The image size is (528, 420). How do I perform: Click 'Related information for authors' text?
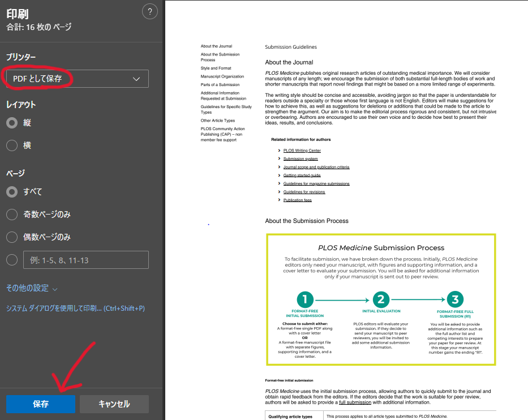[x=301, y=139]
